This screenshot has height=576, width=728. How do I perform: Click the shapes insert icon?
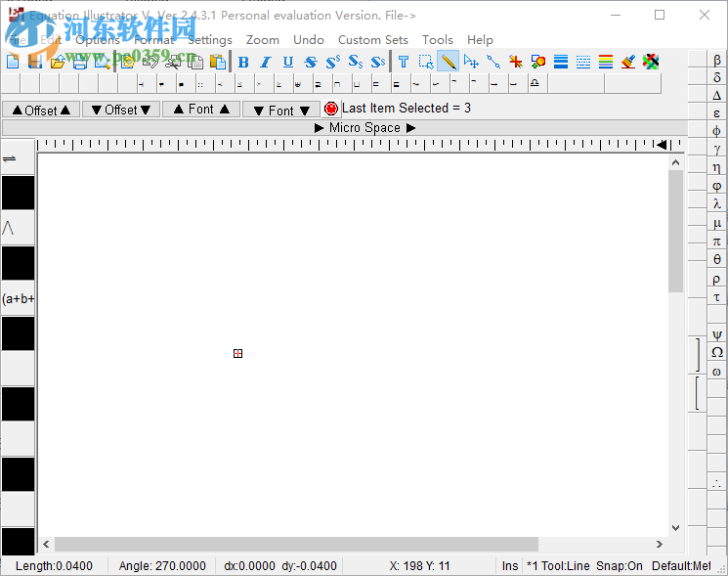tap(538, 62)
